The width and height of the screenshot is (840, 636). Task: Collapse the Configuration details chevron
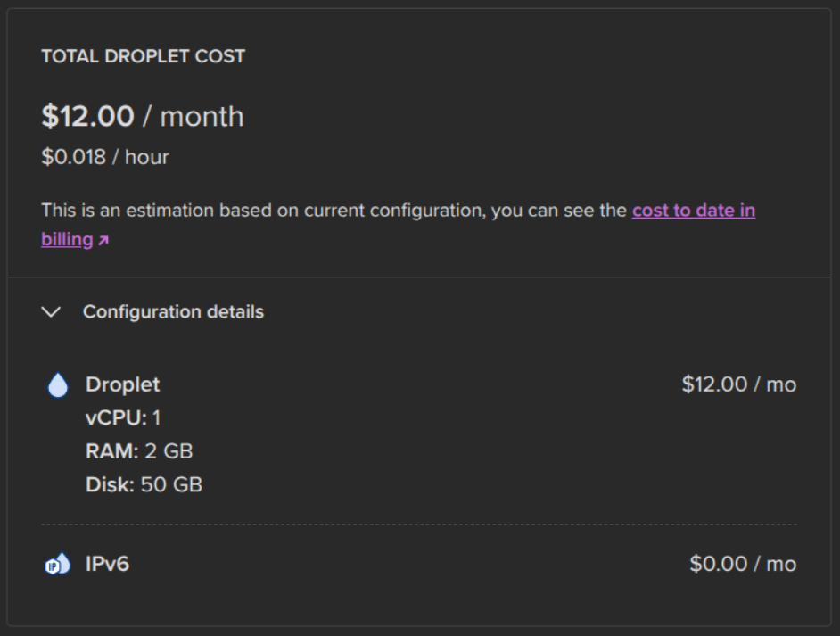[x=51, y=311]
